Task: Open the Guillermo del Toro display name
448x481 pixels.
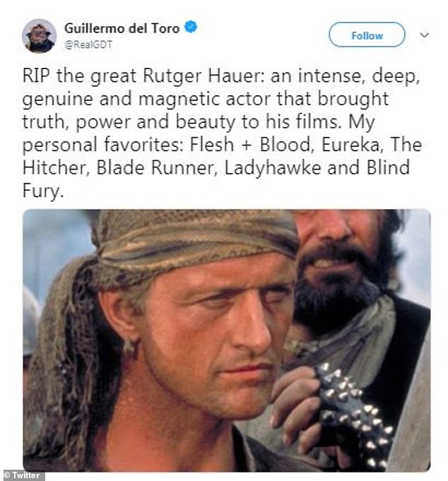Action: pyautogui.click(x=122, y=28)
